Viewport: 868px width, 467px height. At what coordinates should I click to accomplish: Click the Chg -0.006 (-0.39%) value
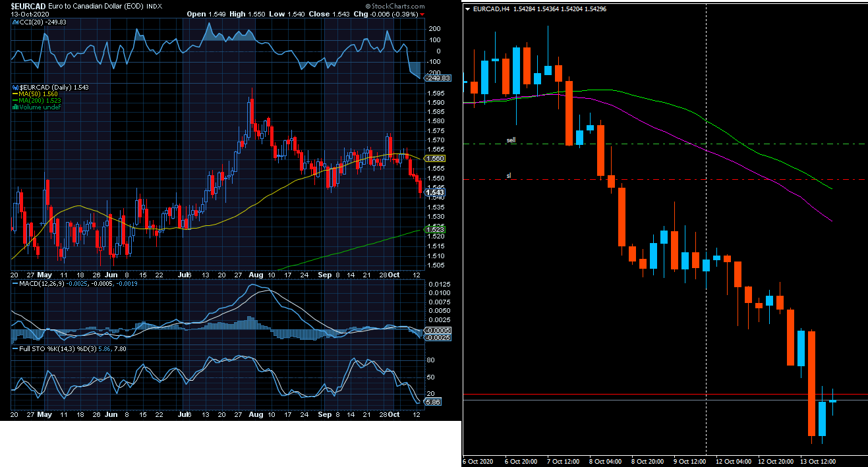click(386, 14)
